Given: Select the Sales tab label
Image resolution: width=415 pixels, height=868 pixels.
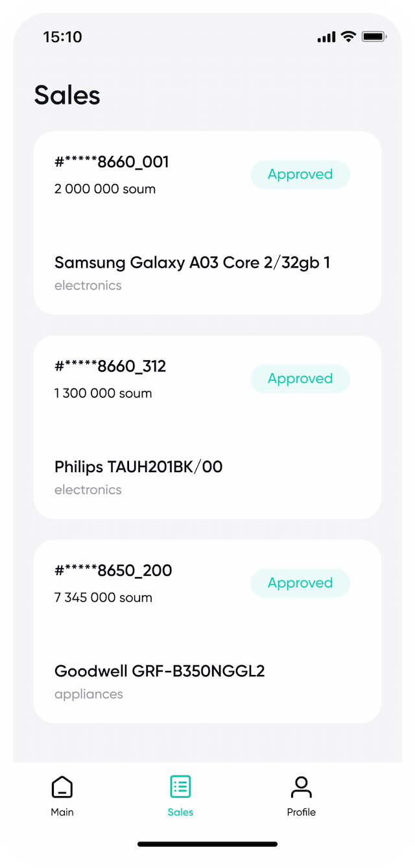Looking at the screenshot, I should tap(180, 812).
